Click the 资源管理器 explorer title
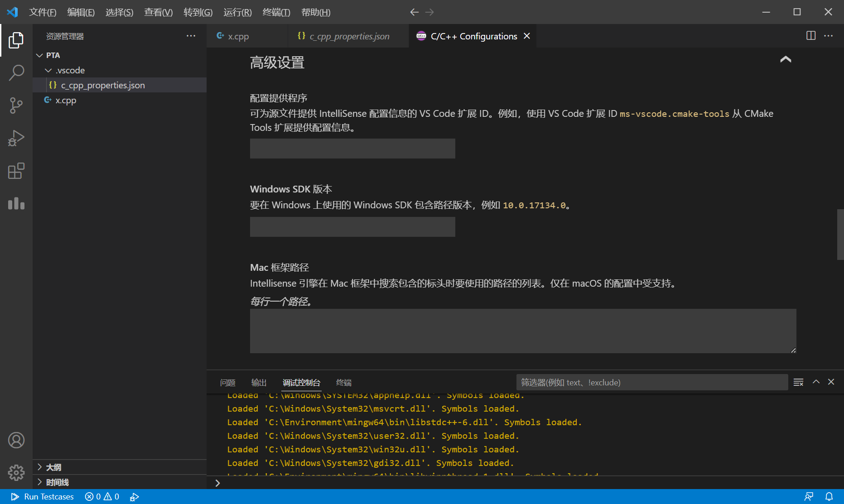Viewport: 844px width, 504px height. click(65, 36)
